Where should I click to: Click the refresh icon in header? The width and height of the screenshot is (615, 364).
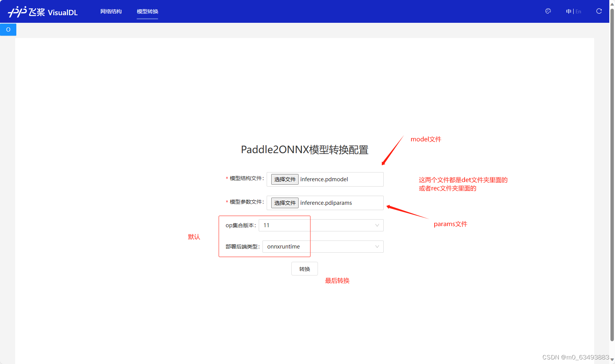[x=599, y=11]
